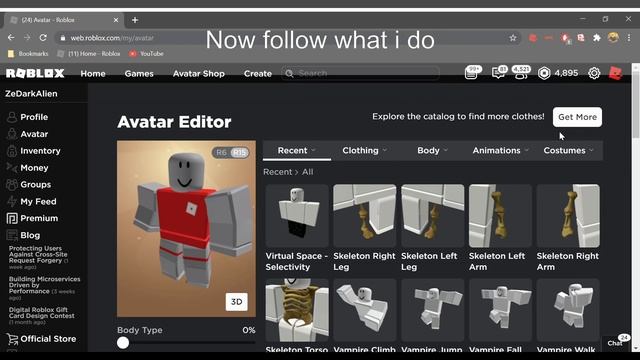Open Avatar Shop in navigation bar
The image size is (640, 360).
[x=198, y=74]
